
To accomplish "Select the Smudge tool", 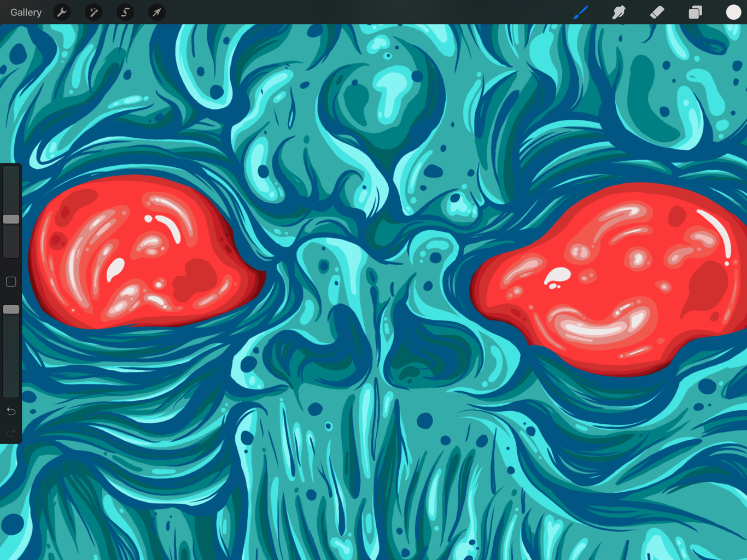I will (x=618, y=12).
